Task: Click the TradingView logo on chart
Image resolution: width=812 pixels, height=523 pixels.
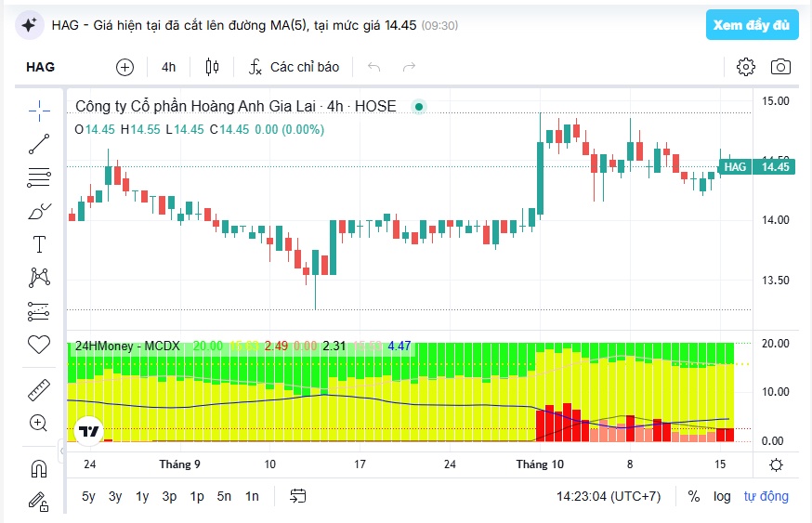Action: [88, 431]
